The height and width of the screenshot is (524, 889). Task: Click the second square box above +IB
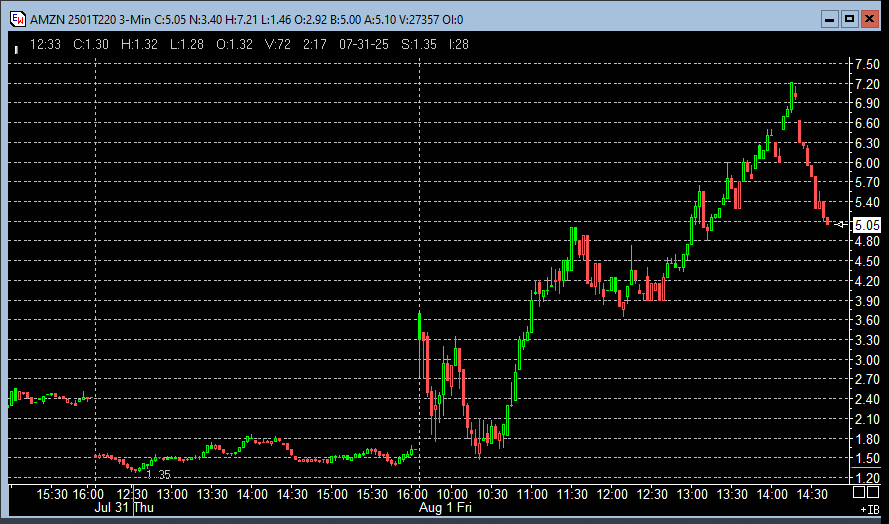[873, 492]
